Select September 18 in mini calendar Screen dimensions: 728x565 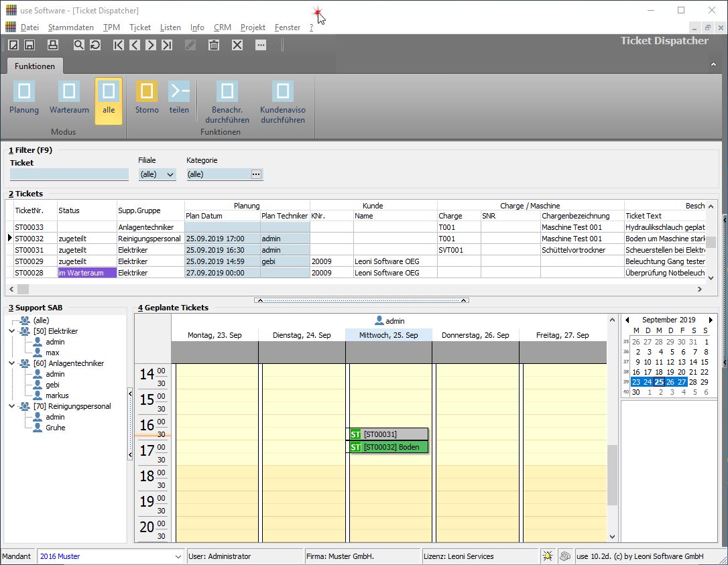coord(659,372)
